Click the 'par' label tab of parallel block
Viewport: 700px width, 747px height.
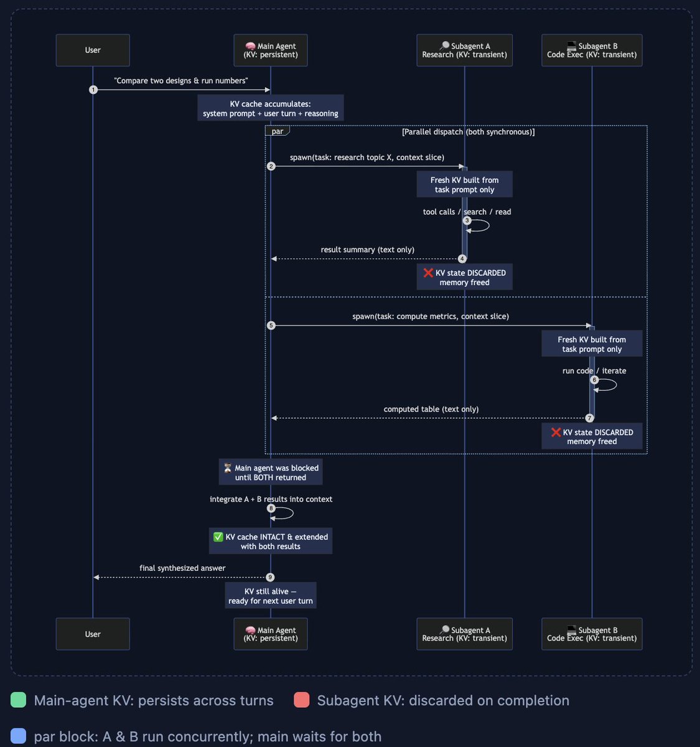click(x=278, y=131)
